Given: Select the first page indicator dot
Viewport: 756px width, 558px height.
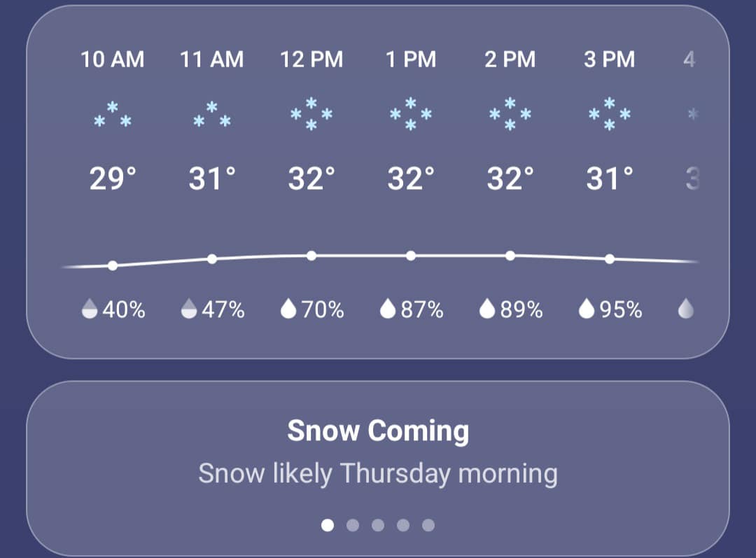Looking at the screenshot, I should pyautogui.click(x=327, y=524).
